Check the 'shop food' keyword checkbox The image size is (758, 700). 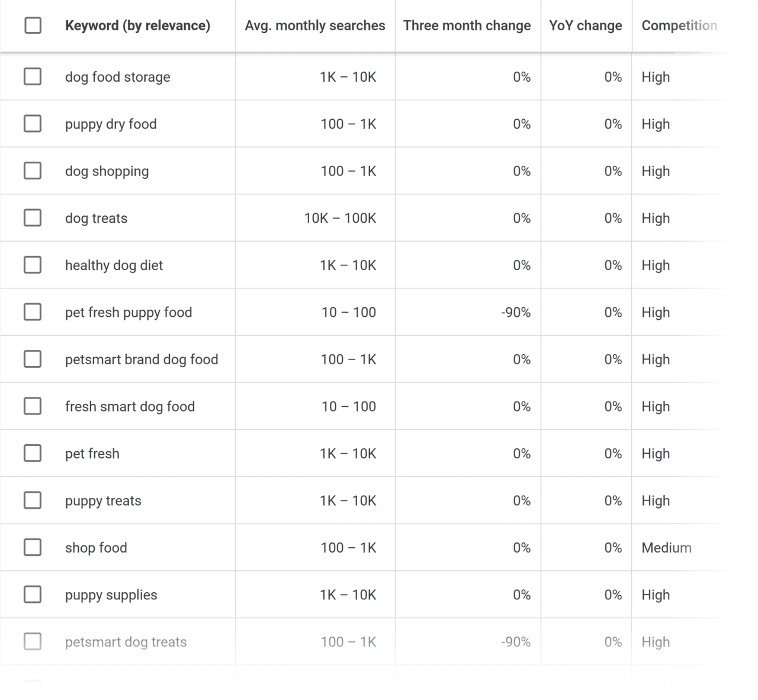33,547
